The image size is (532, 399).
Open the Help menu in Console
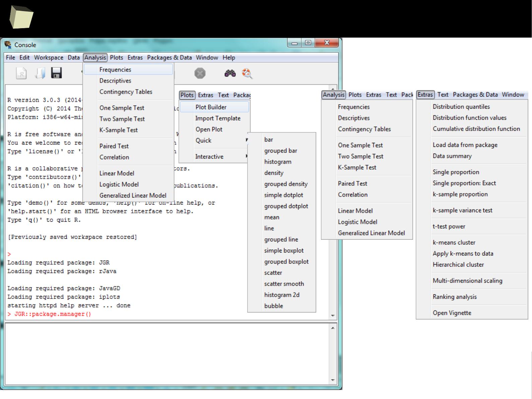(x=229, y=57)
